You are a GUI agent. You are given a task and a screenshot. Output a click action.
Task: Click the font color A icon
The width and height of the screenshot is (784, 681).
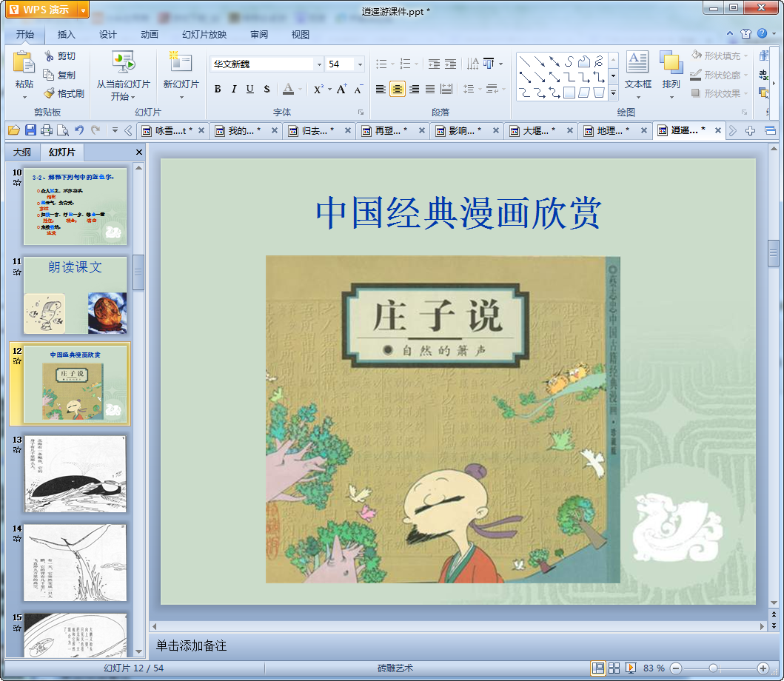(288, 89)
